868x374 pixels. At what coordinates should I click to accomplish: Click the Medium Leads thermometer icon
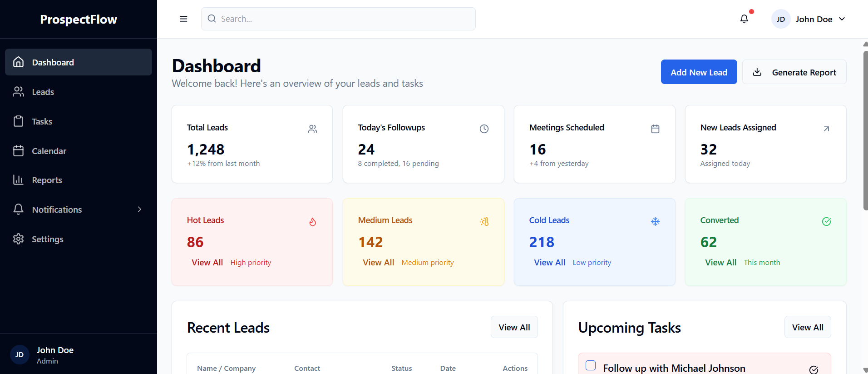(484, 222)
